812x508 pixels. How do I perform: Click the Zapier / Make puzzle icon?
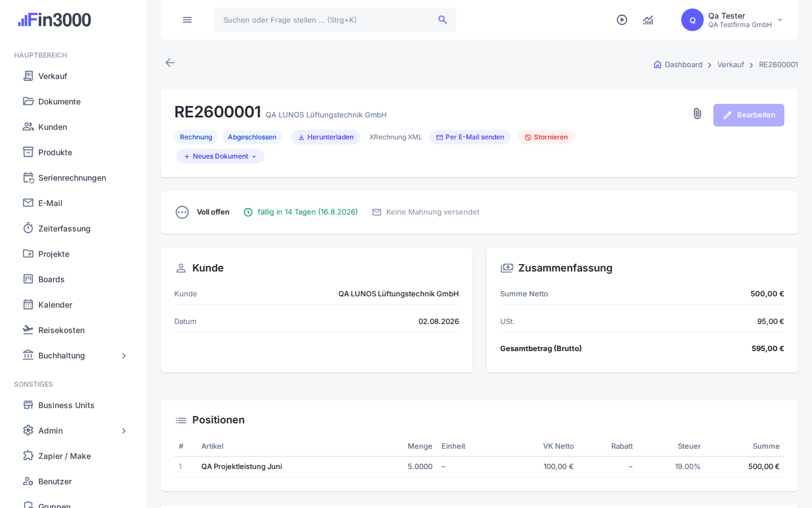[x=28, y=456]
